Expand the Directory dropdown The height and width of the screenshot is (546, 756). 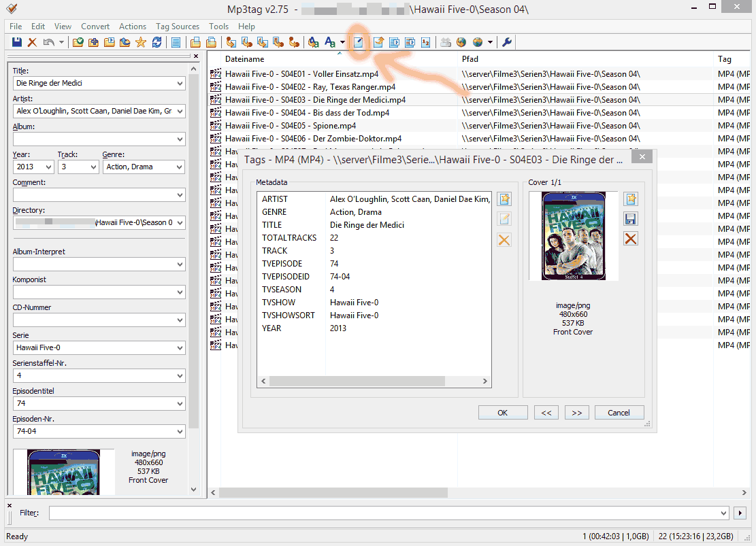pyautogui.click(x=180, y=223)
